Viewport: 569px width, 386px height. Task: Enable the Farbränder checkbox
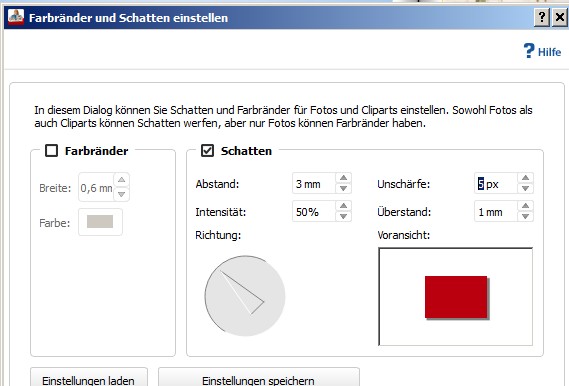tap(51, 151)
